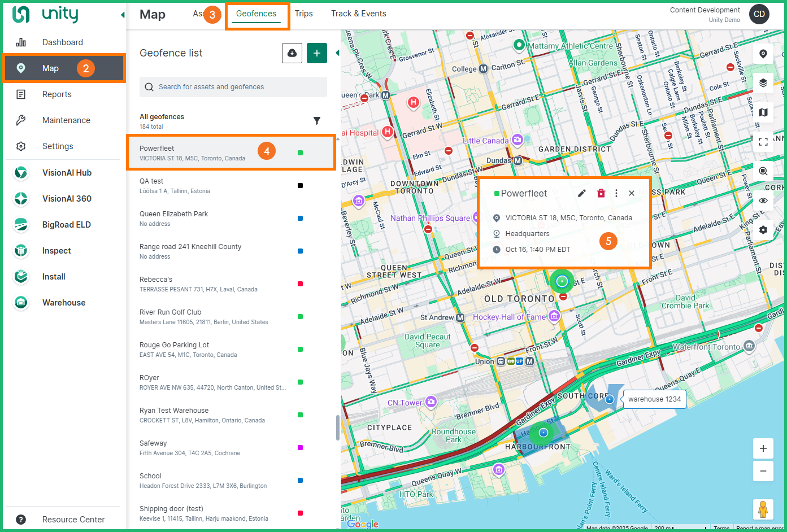The height and width of the screenshot is (532, 787).
Task: Click the fullscreen map icon
Action: pyautogui.click(x=763, y=142)
